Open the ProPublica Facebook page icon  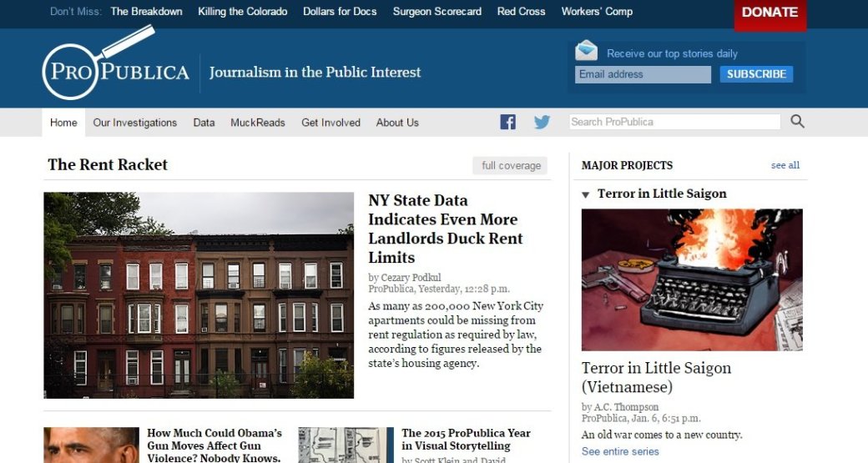click(x=507, y=122)
